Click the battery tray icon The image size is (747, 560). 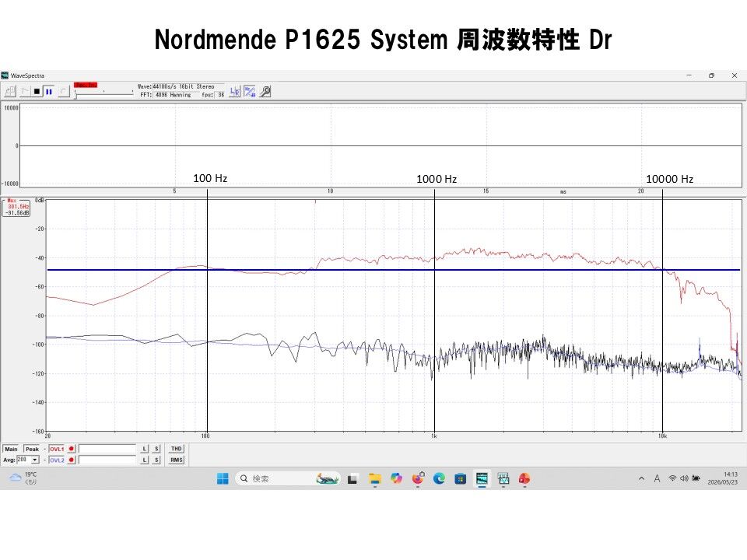(696, 478)
